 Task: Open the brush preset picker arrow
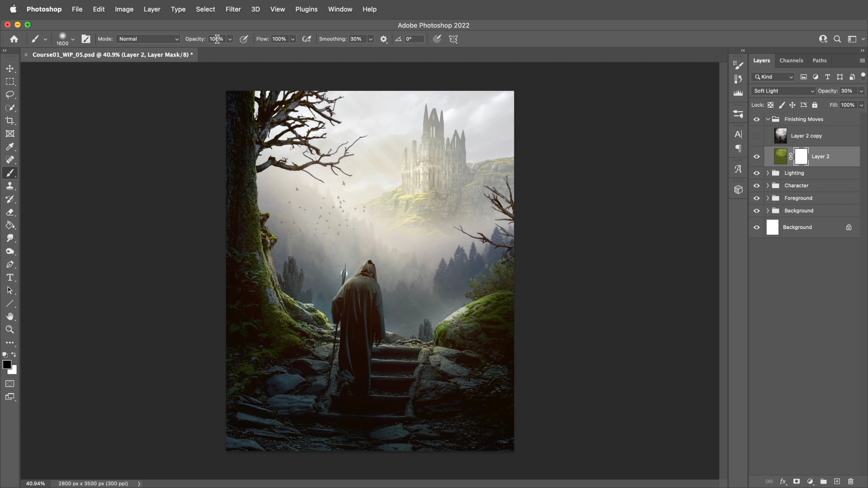coord(73,39)
